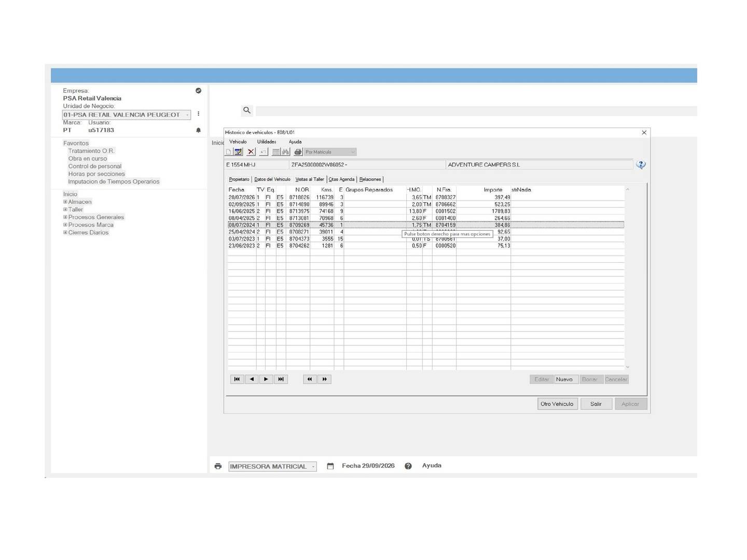
Task: Click the Otro Vehiculo button
Action: tap(557, 404)
